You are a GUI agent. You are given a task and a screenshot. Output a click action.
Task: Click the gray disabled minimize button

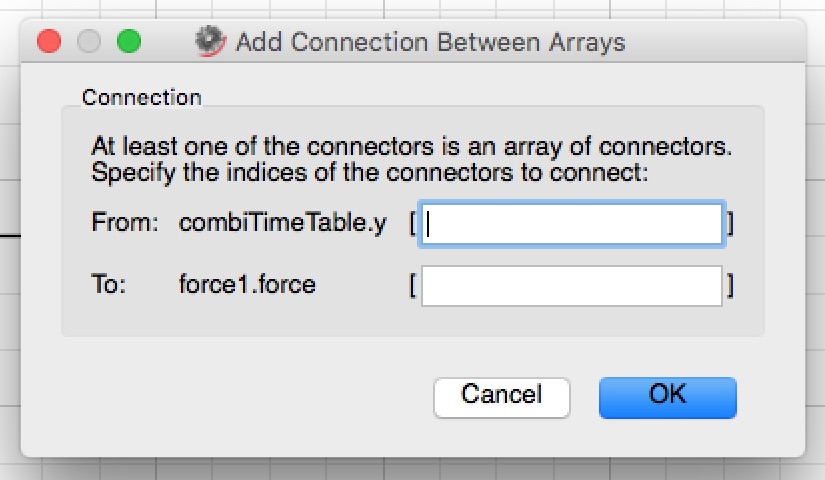tap(89, 42)
